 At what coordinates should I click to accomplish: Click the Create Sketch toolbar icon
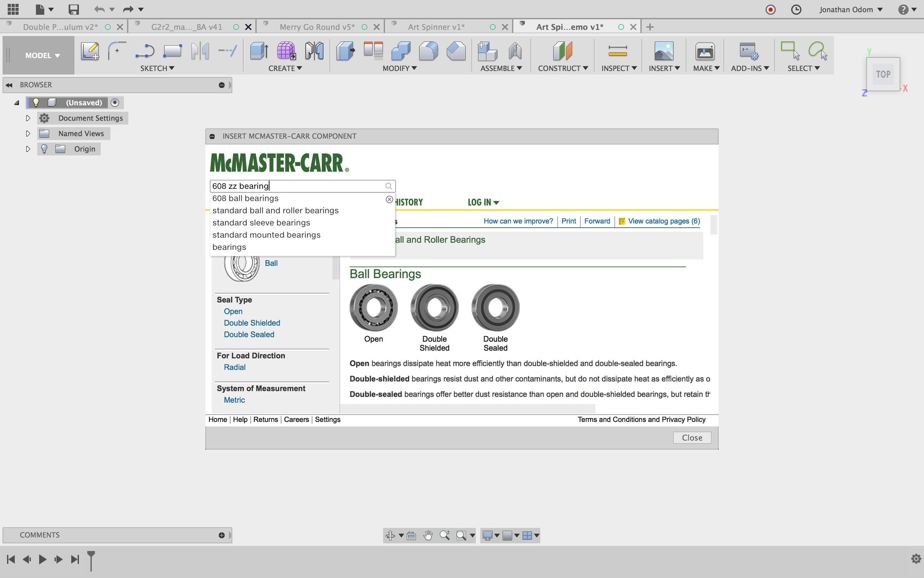tap(90, 51)
